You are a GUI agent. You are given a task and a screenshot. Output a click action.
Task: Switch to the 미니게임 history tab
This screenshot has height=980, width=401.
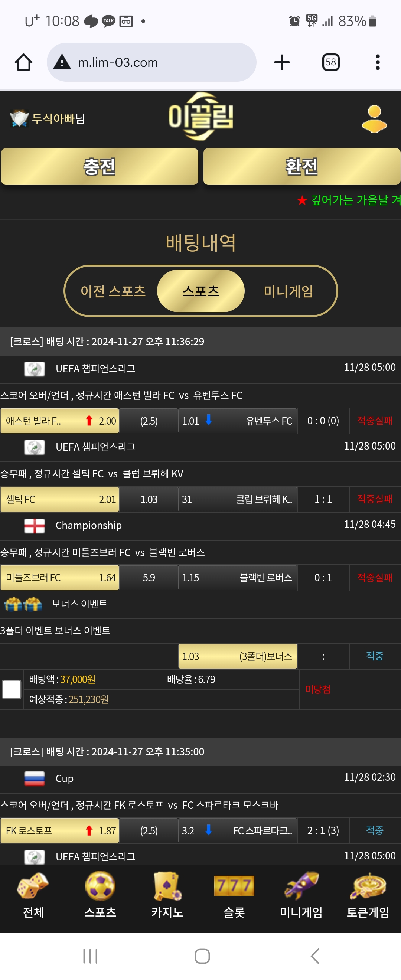[x=288, y=291]
